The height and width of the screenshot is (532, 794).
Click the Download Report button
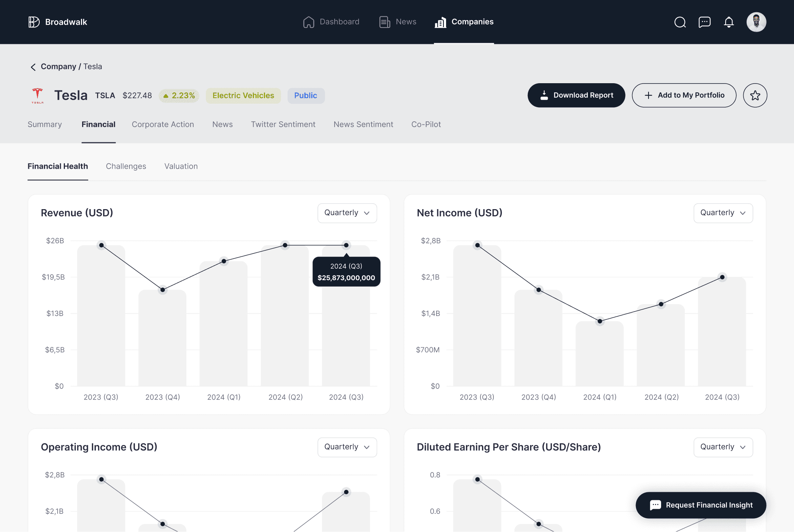tap(576, 95)
